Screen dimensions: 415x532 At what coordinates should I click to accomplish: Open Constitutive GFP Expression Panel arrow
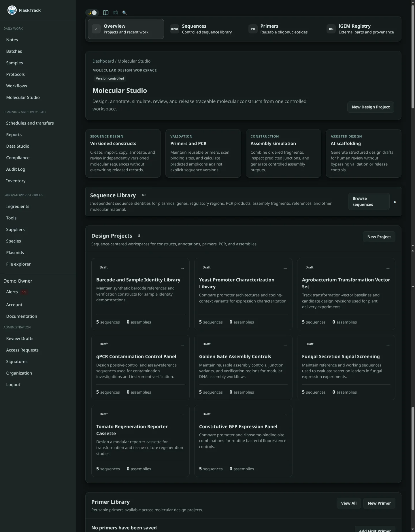tap(285, 415)
